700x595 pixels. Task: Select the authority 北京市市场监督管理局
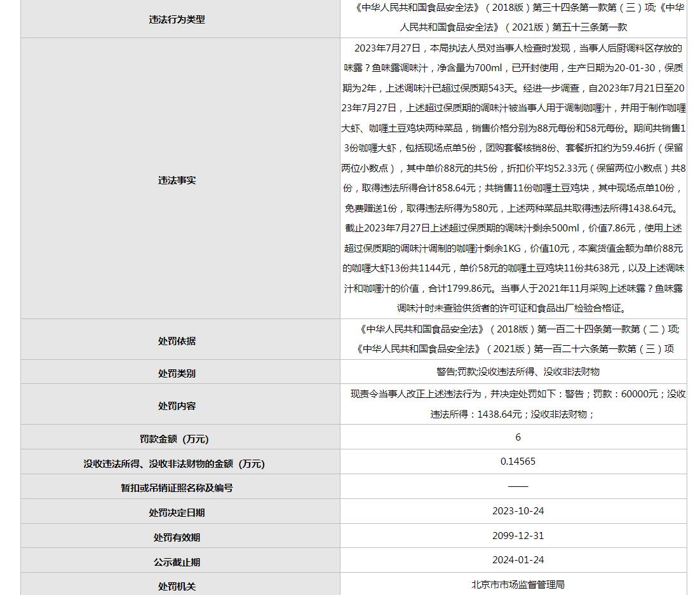(518, 585)
